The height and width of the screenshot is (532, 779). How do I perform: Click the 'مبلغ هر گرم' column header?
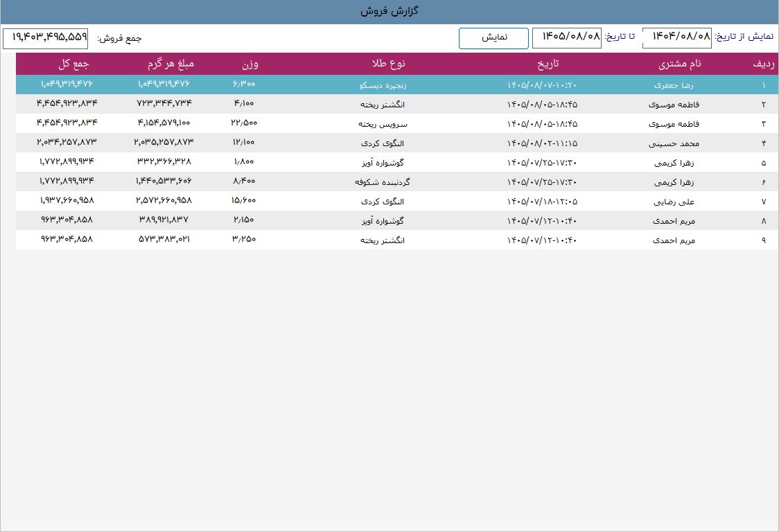pyautogui.click(x=170, y=64)
